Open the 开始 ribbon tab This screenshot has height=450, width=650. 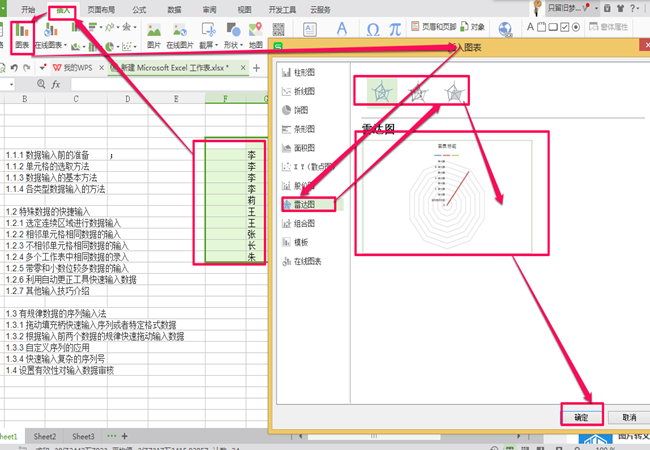pos(28,9)
